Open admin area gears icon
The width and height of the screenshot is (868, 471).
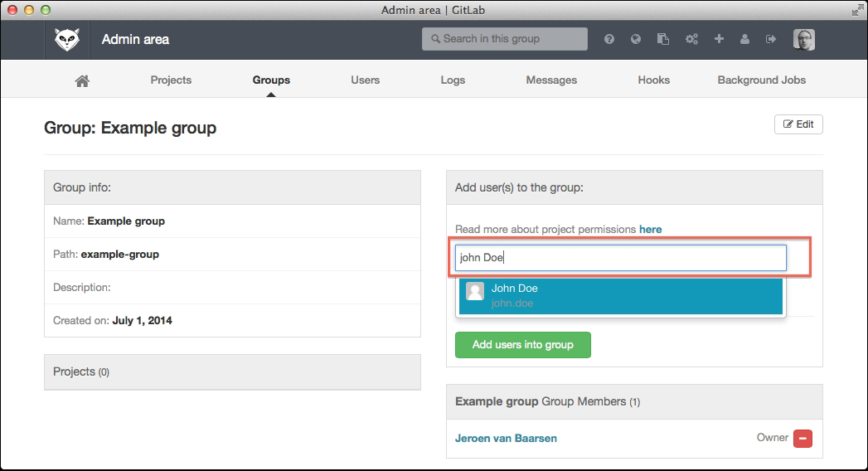click(691, 39)
